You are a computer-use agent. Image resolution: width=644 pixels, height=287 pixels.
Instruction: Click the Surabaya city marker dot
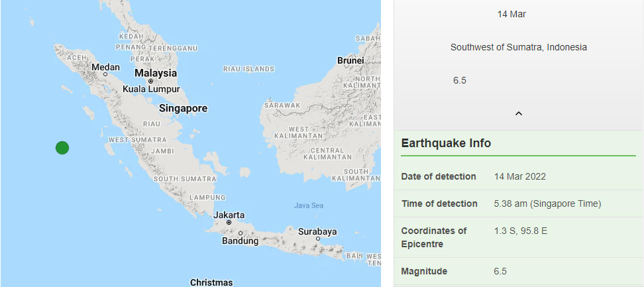(x=318, y=239)
